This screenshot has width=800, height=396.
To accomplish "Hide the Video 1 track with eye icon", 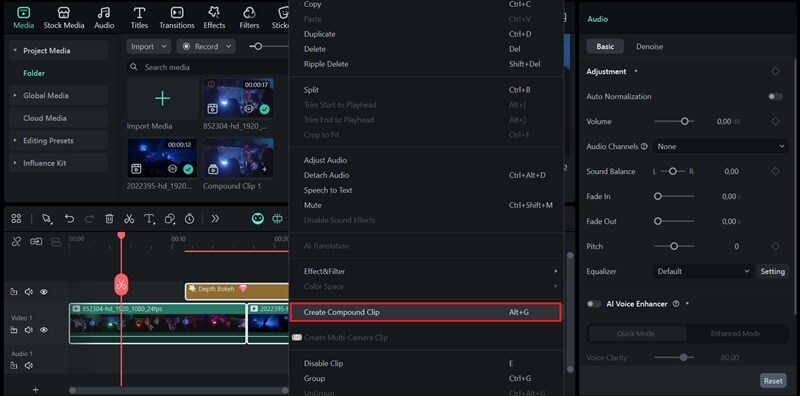I will 44,330.
